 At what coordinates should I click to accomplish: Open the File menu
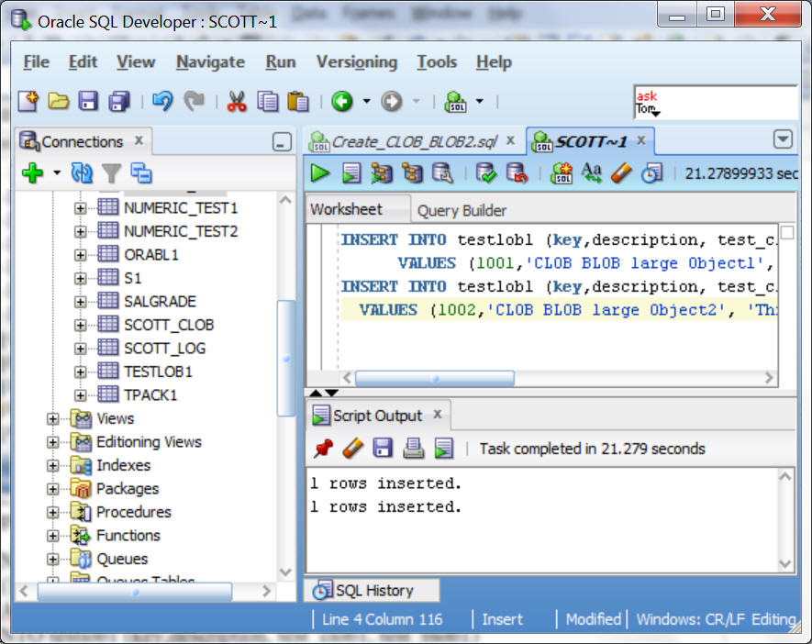pyautogui.click(x=37, y=62)
